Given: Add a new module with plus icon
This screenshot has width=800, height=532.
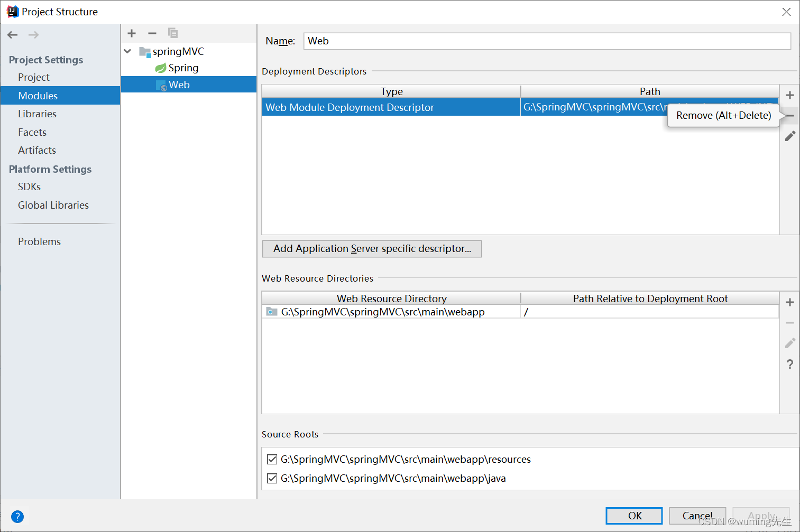Looking at the screenshot, I should pyautogui.click(x=132, y=33).
